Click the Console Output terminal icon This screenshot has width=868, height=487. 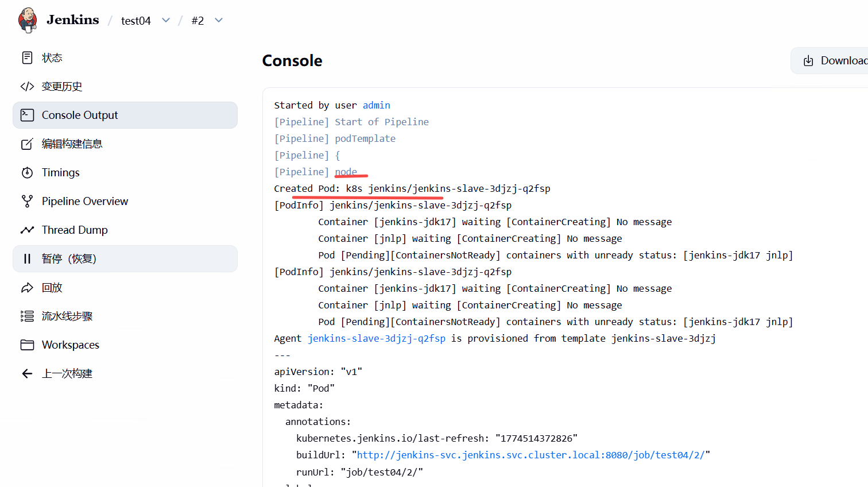pos(27,115)
